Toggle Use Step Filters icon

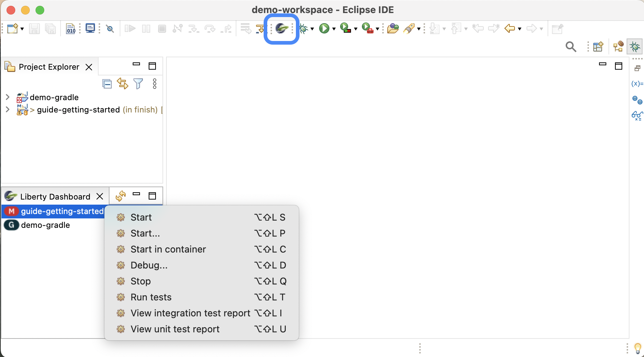click(260, 29)
